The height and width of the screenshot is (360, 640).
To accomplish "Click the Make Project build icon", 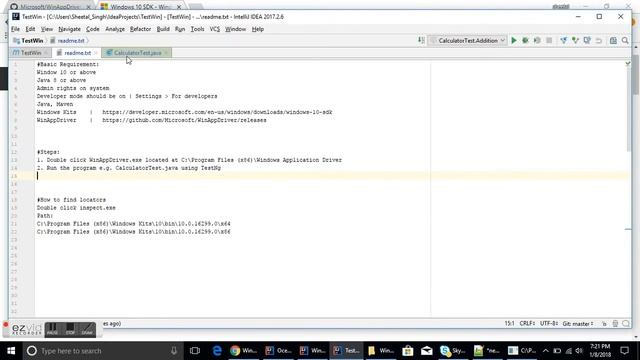I will pyautogui.click(x=421, y=40).
